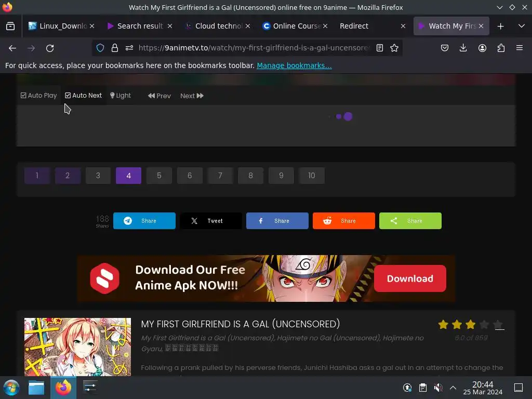Select episode 9
The height and width of the screenshot is (399, 532).
coord(281,176)
